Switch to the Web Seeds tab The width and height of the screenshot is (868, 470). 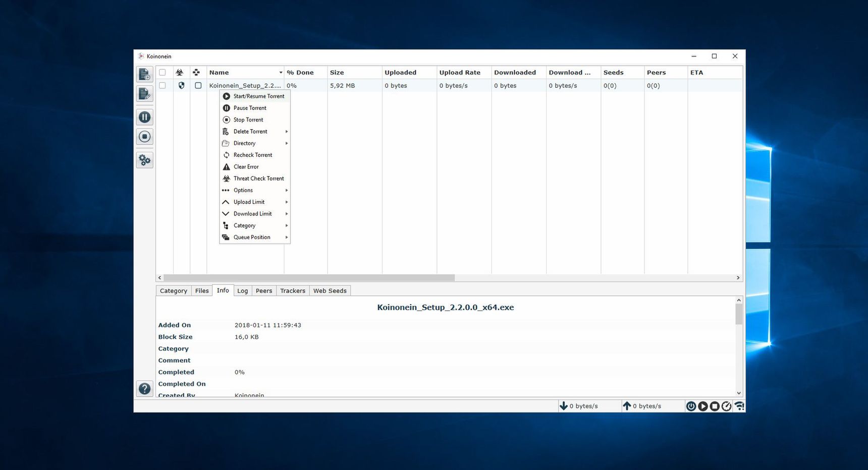330,291
